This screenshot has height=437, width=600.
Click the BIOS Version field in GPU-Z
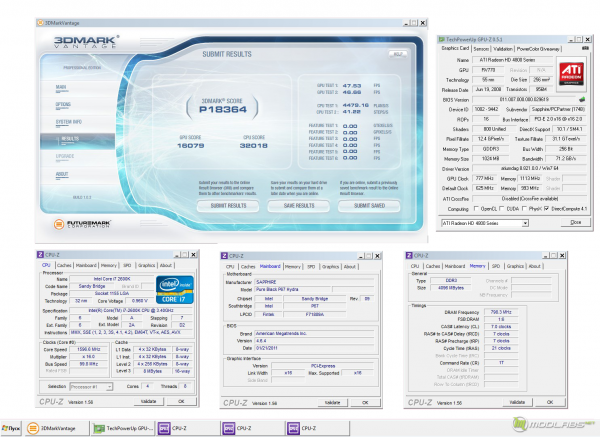[x=524, y=99]
